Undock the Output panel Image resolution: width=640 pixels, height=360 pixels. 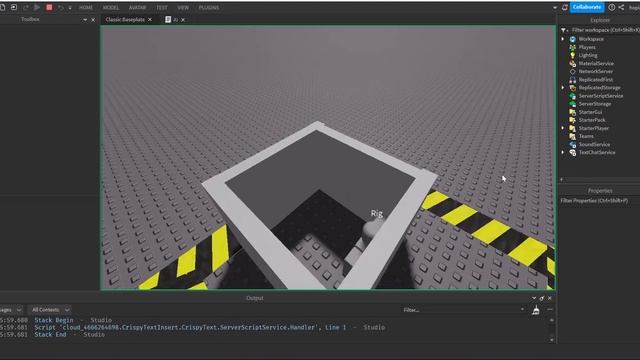coord(542,298)
